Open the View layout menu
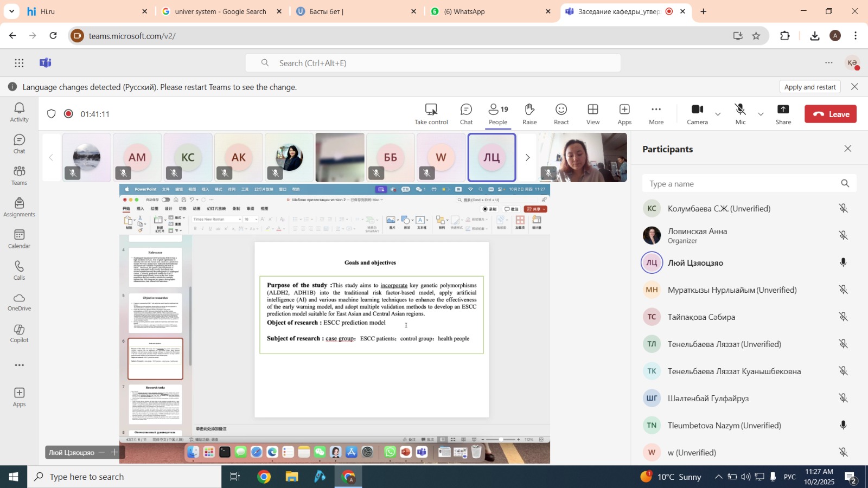Image resolution: width=868 pixels, height=488 pixels. [x=593, y=114]
